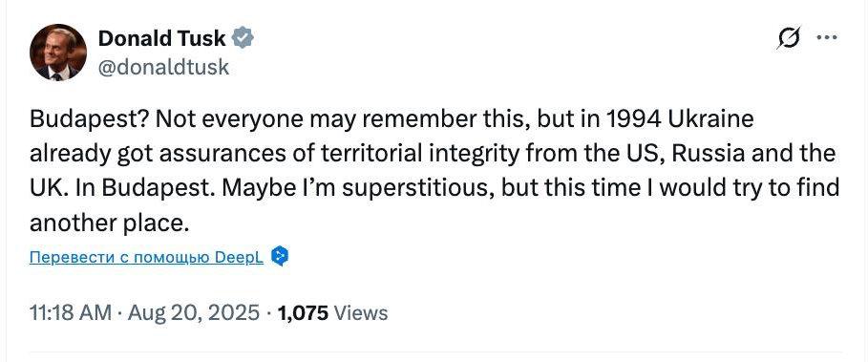Click the Aug 20, 2025 date
Screen dimensions: 868x362
pos(194,312)
